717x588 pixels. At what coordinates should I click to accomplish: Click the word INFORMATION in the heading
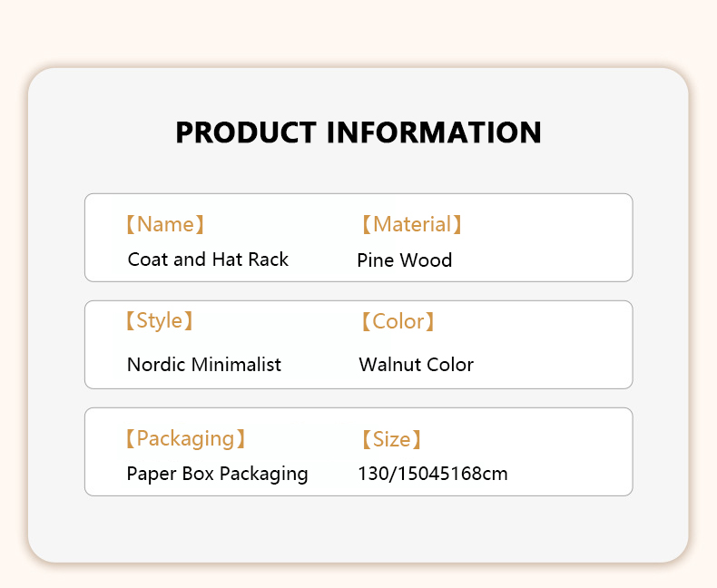(433, 132)
